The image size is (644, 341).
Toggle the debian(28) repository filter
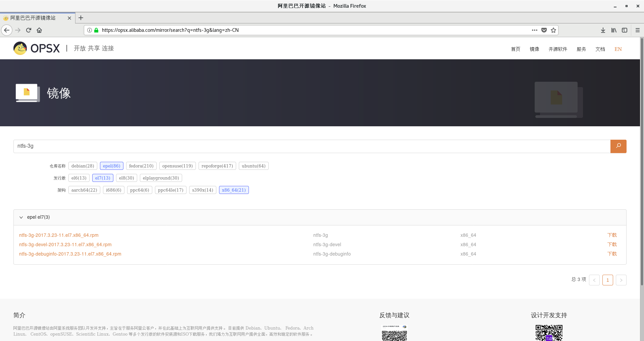[83, 166]
